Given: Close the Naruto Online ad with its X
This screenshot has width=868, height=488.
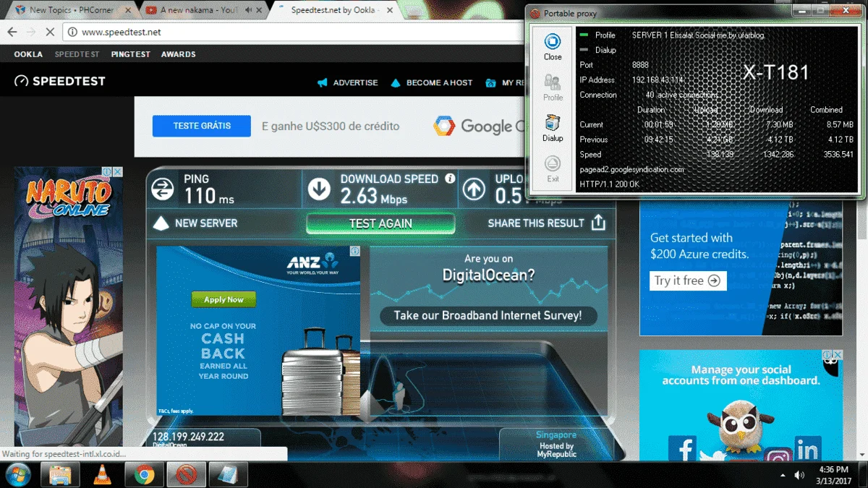Looking at the screenshot, I should [117, 172].
